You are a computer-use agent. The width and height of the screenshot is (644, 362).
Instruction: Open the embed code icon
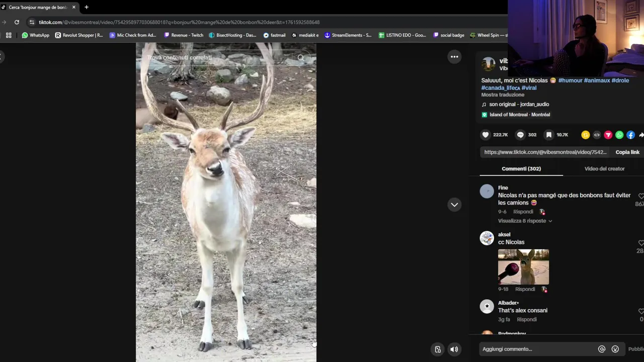[597, 135]
